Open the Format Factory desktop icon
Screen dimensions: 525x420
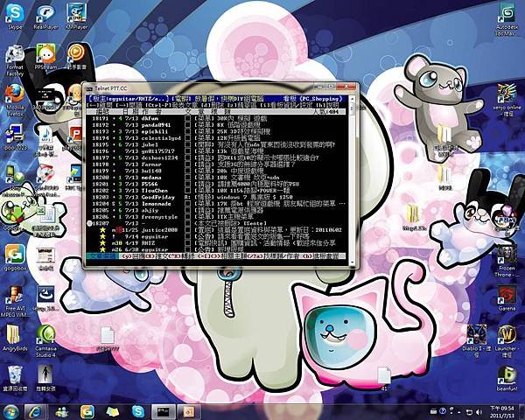15,60
